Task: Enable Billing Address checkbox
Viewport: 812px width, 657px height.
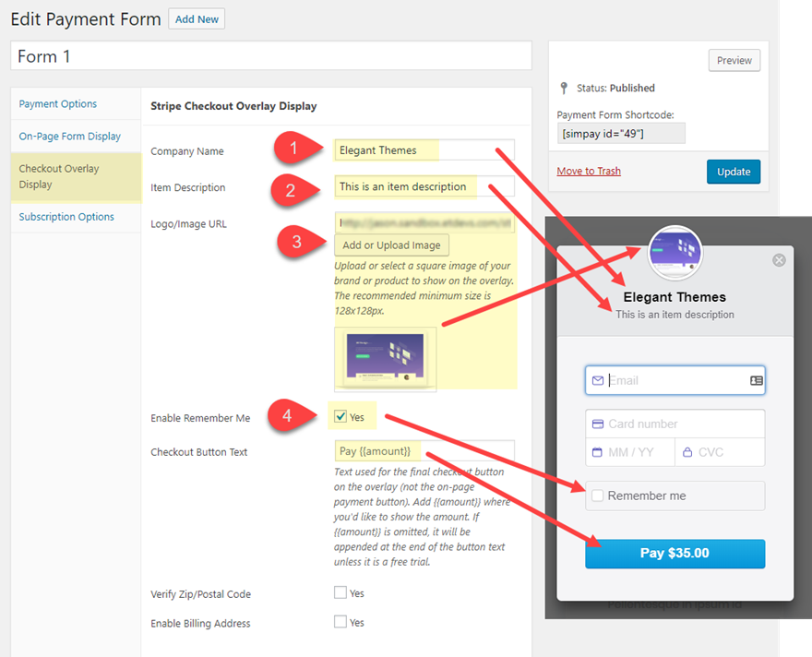Action: (340, 621)
